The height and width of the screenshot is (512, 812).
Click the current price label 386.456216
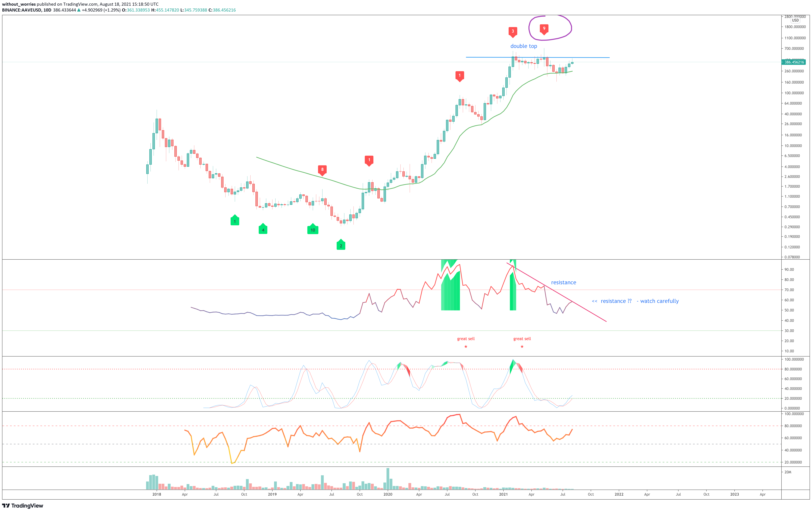pos(794,62)
